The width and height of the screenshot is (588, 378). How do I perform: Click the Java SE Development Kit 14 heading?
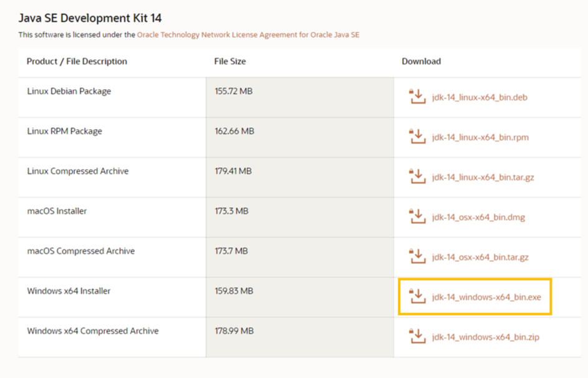click(90, 18)
